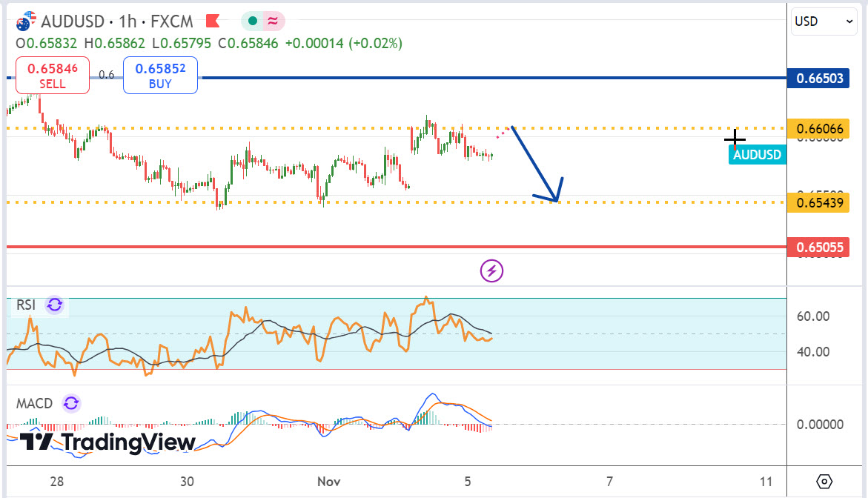Click the blue 0.66503 price level label
Viewport: 868px width, 498px height.
(x=820, y=78)
